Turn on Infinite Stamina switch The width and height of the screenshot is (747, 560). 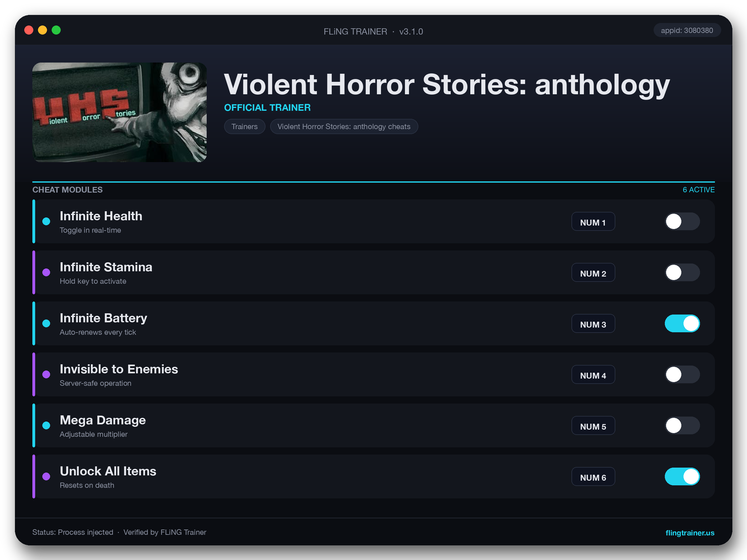click(682, 273)
